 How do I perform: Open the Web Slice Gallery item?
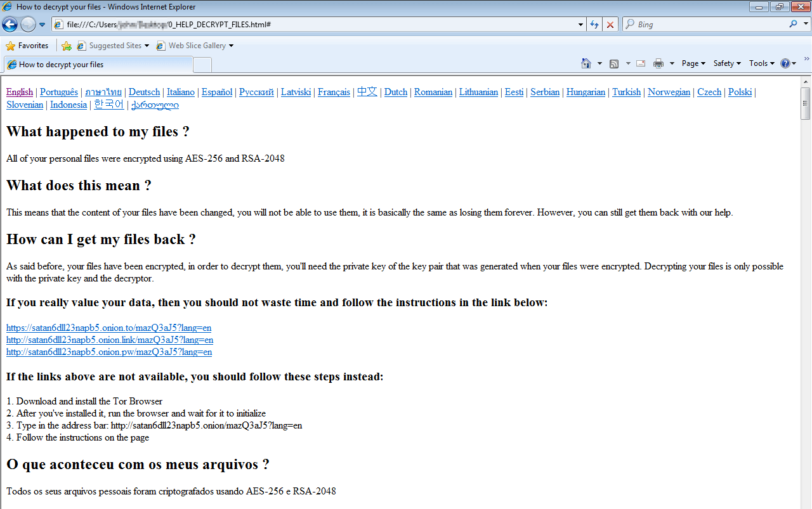click(195, 46)
